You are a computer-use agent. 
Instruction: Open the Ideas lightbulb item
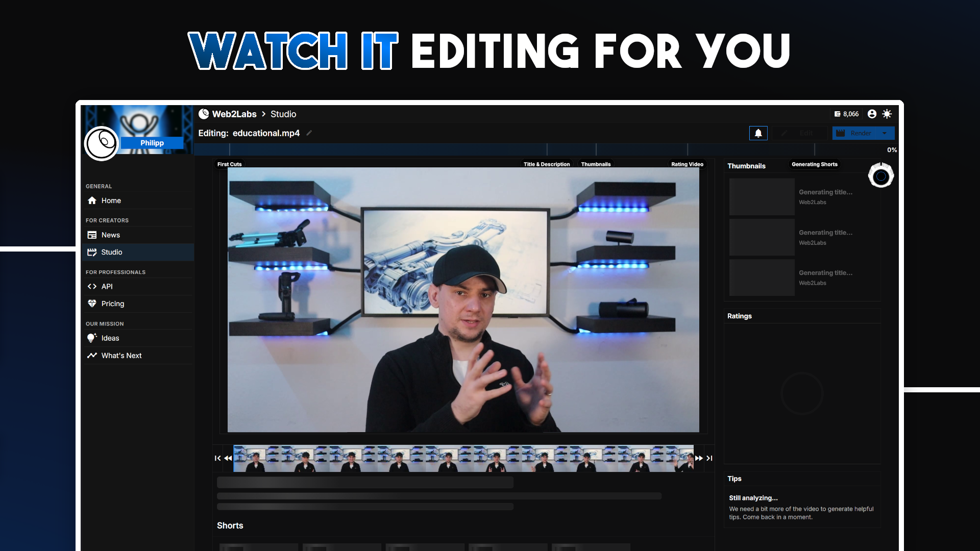point(110,338)
